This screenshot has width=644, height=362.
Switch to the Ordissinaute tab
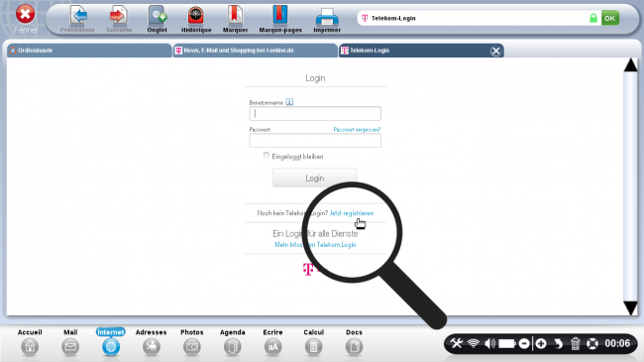point(89,51)
